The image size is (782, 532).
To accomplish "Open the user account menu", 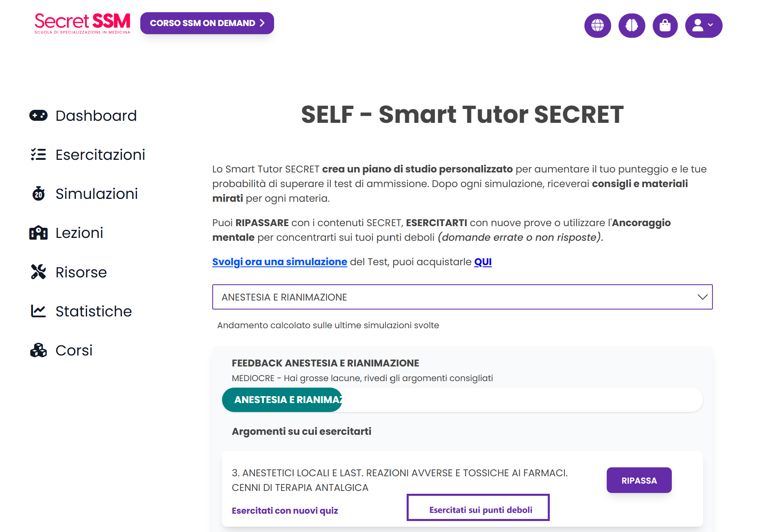I will 704,26.
